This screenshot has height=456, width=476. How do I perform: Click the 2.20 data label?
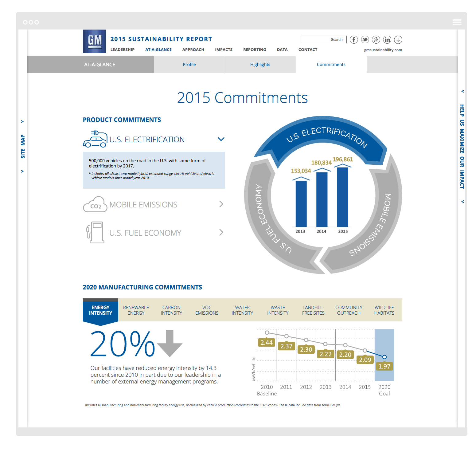click(345, 355)
